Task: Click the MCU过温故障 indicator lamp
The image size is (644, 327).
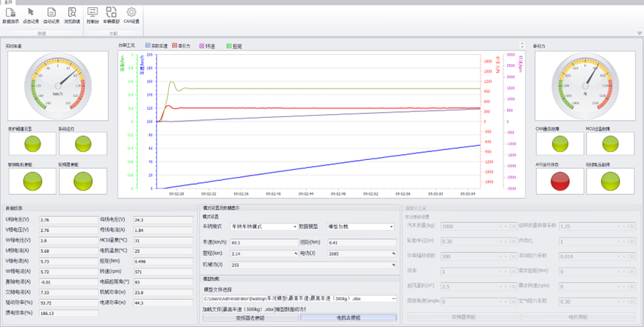Action: tap(610, 144)
